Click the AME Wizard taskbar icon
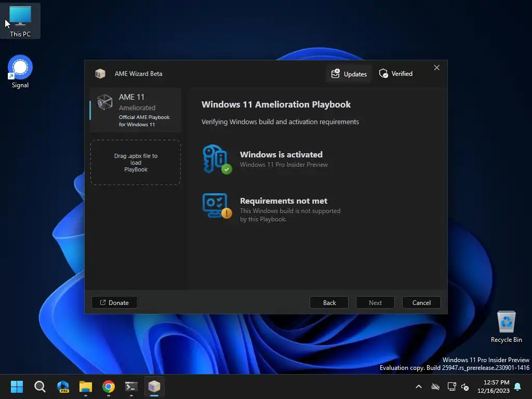Image resolution: width=532 pixels, height=399 pixels. tap(154, 387)
